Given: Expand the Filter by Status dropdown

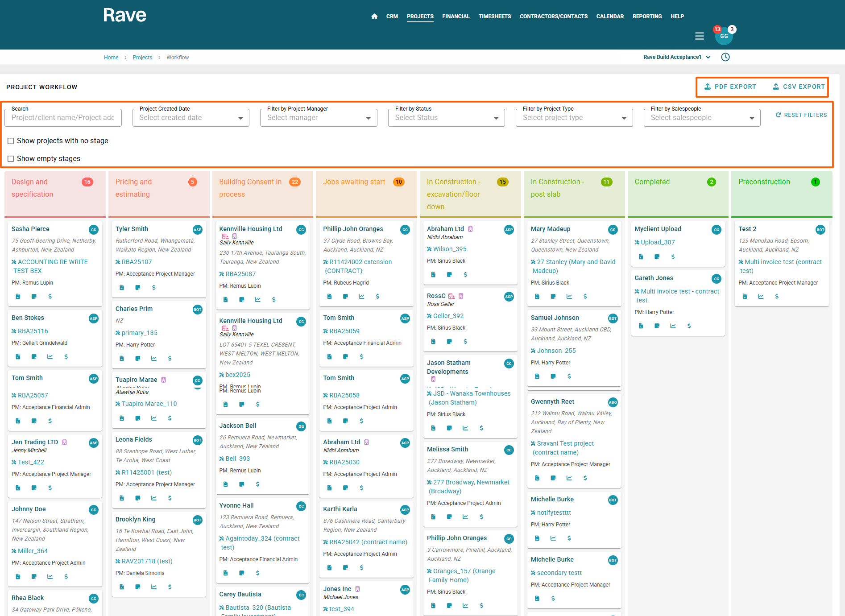Looking at the screenshot, I should point(446,118).
